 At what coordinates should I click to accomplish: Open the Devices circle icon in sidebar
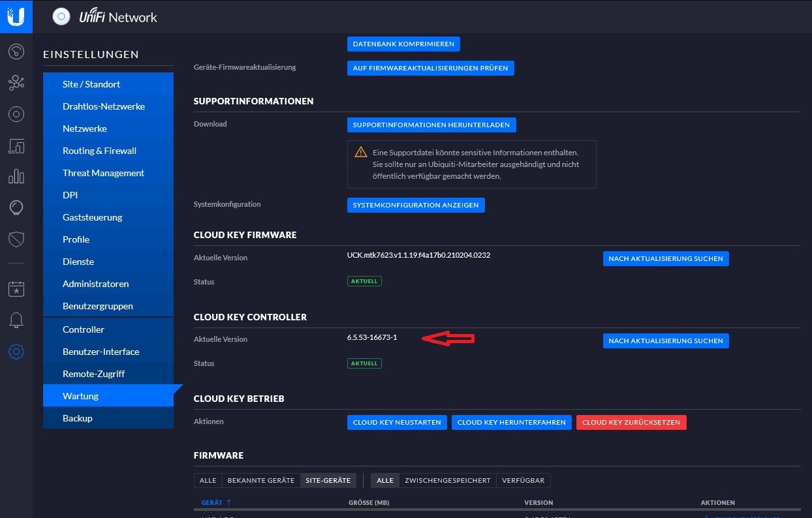pos(16,115)
